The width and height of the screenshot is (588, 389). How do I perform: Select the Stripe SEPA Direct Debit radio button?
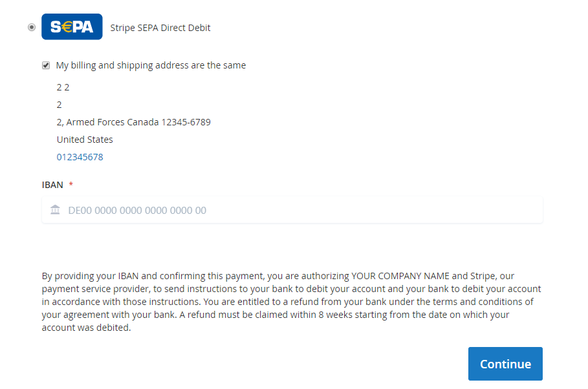[32, 27]
